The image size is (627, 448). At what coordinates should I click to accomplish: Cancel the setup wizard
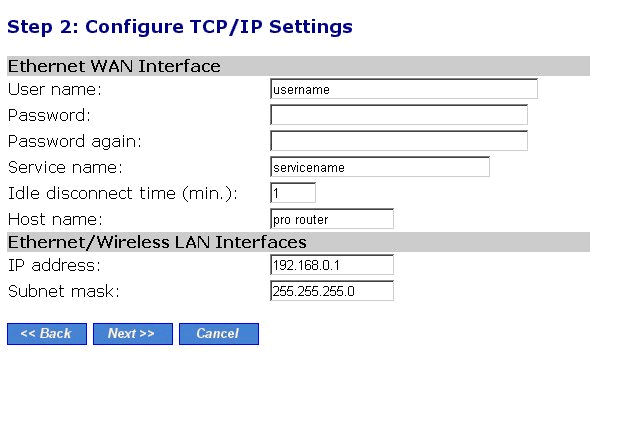pos(219,334)
